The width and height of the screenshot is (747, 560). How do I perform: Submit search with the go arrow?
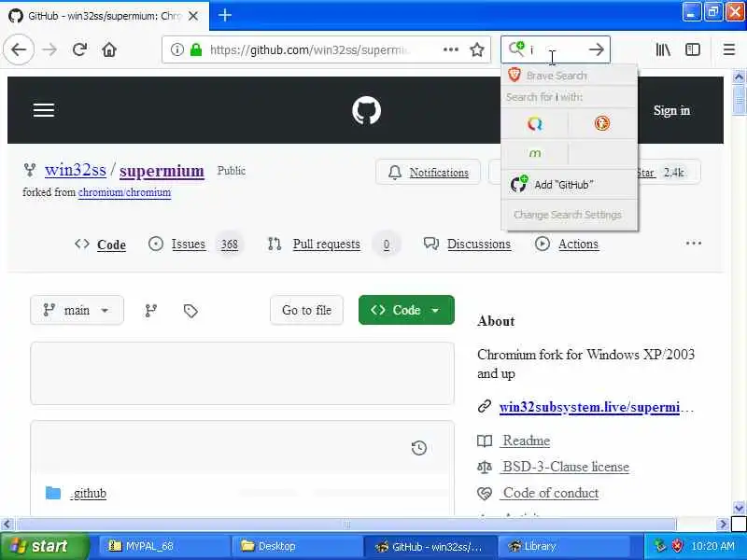click(596, 49)
